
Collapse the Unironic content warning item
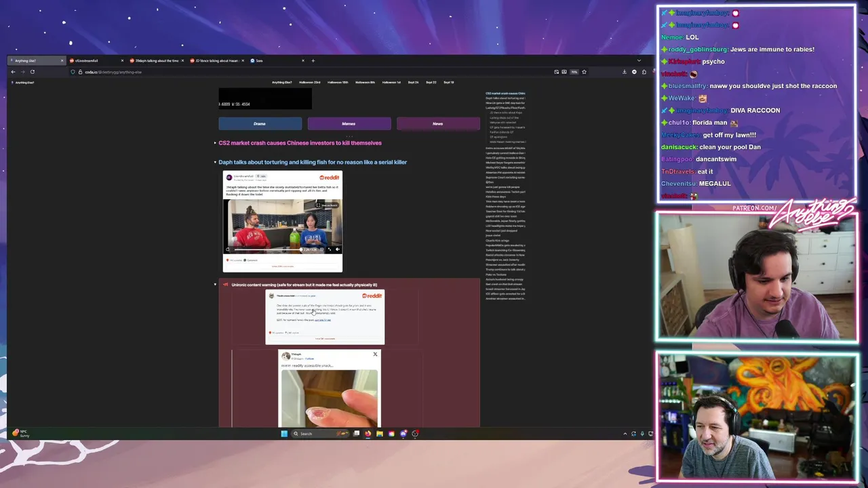(215, 285)
